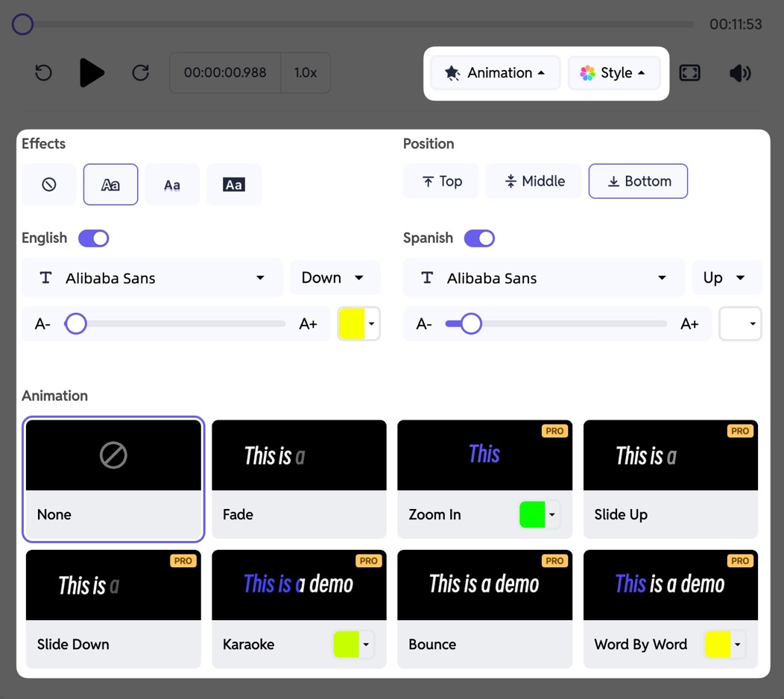784x699 pixels.
Task: Click the forward circular arrow icon
Action: (141, 73)
